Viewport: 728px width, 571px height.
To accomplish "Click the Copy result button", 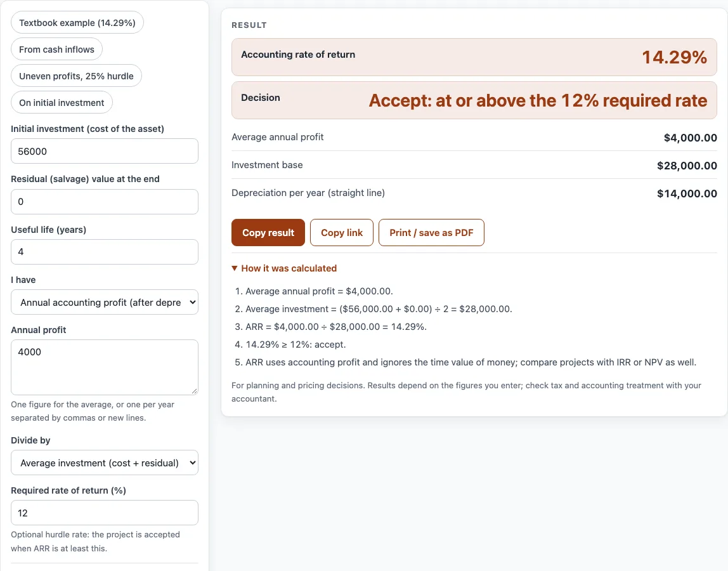I will click(268, 232).
